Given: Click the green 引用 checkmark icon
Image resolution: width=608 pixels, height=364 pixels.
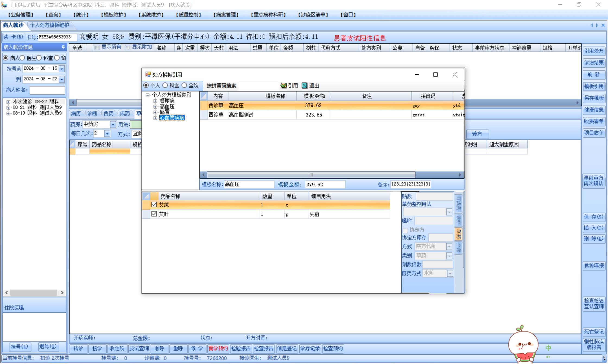Looking at the screenshot, I should pos(284,86).
